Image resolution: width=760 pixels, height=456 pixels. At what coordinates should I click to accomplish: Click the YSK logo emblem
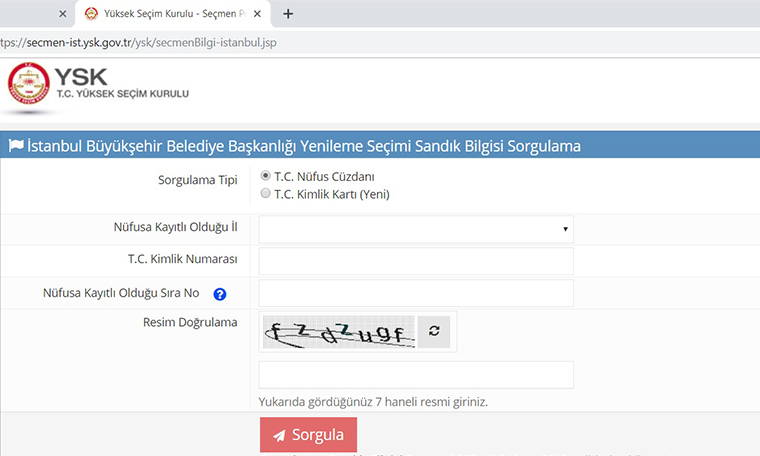[x=29, y=83]
